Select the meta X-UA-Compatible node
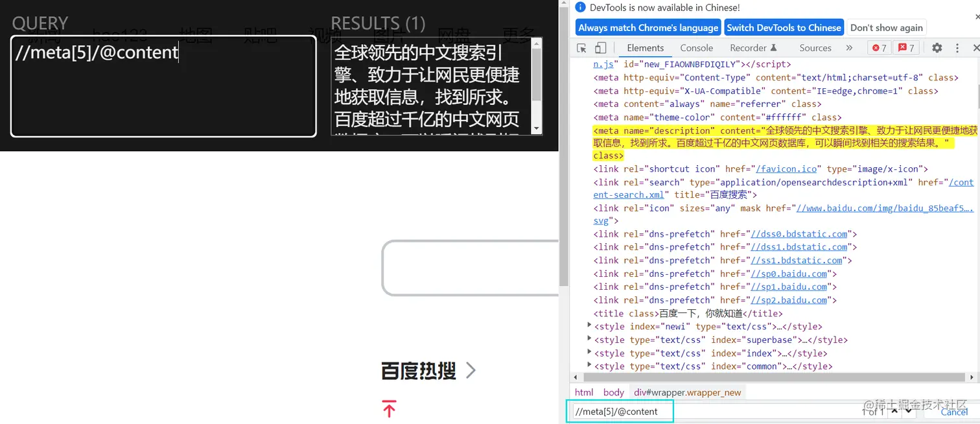980x424 pixels. (766, 91)
